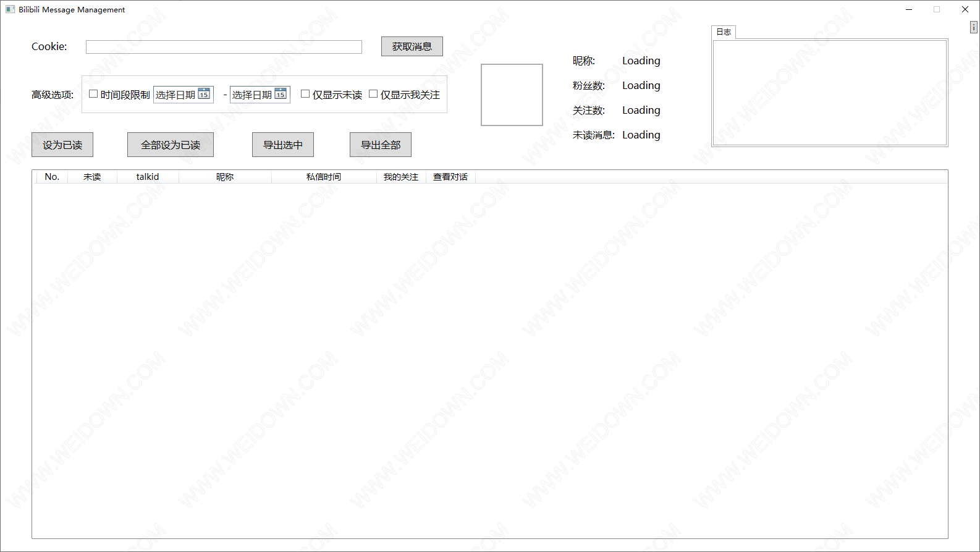Sort by the talkid column header

coord(148,177)
